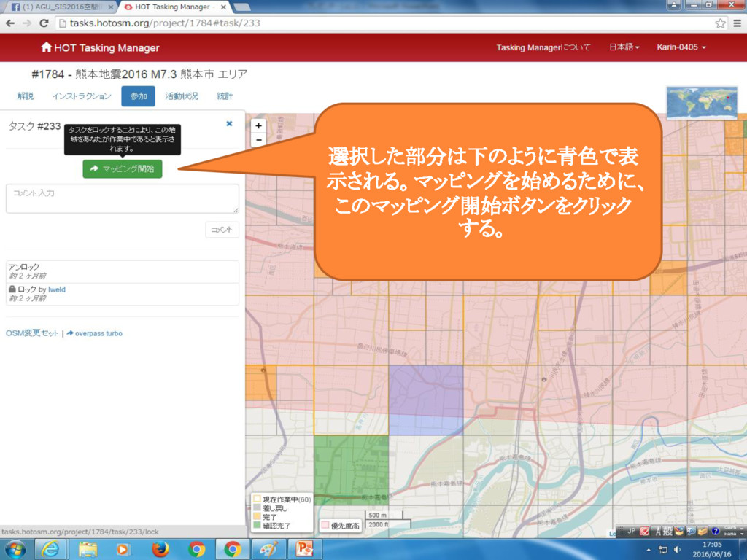Open the 活動状況 tab
Image resolution: width=747 pixels, height=560 pixels.
[x=181, y=96]
